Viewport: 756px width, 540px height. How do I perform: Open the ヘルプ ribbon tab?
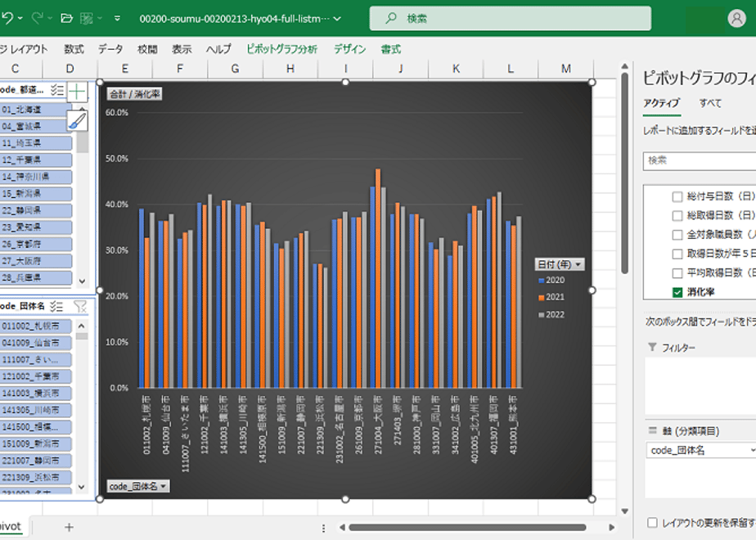point(218,49)
